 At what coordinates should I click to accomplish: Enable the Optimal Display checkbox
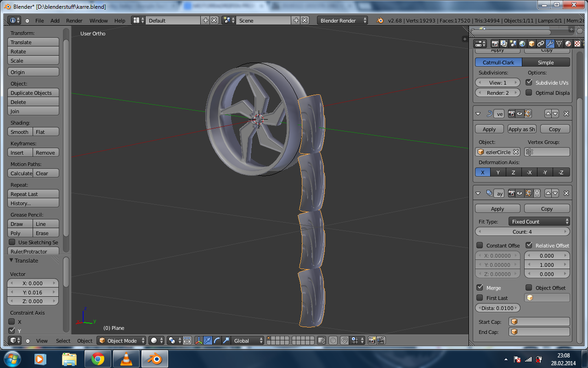coord(529,92)
